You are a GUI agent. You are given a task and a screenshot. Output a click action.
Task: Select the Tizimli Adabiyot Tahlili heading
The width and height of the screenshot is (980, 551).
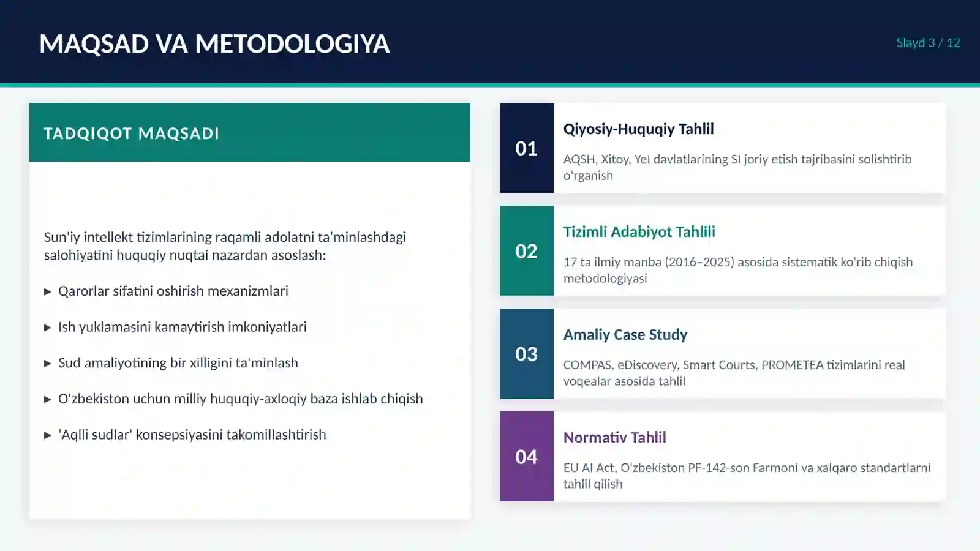639,232
